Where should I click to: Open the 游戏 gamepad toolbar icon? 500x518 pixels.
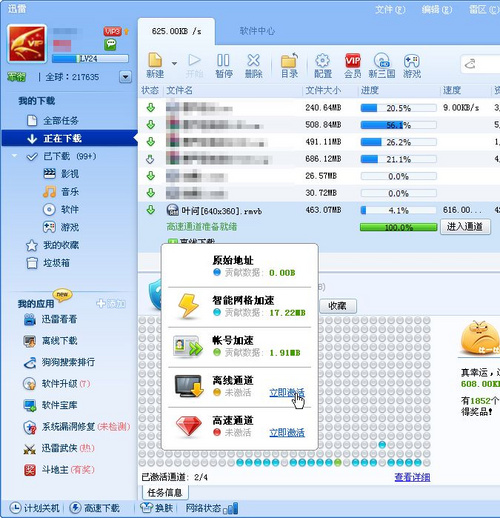(x=412, y=65)
